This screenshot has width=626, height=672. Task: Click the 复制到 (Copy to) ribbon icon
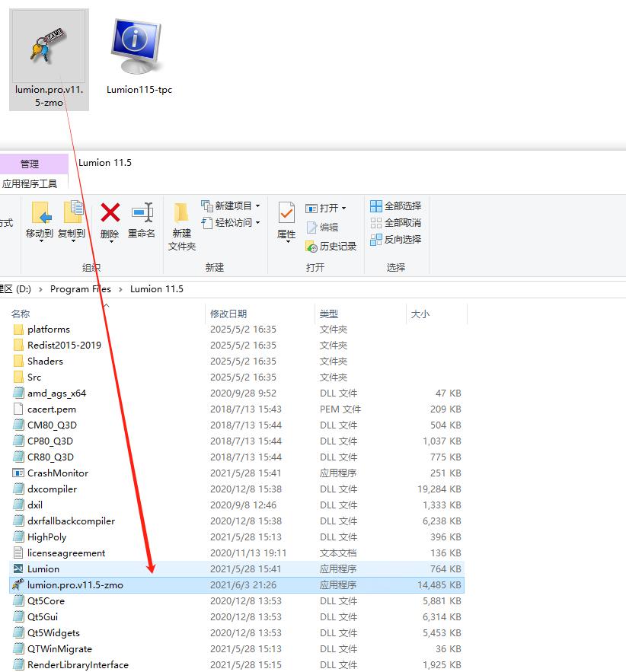click(74, 212)
